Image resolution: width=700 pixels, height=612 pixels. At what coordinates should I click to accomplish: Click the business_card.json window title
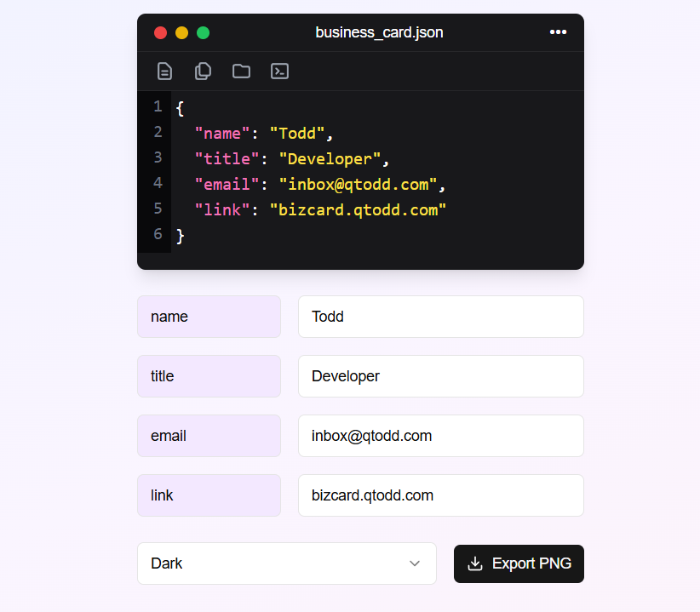click(379, 32)
